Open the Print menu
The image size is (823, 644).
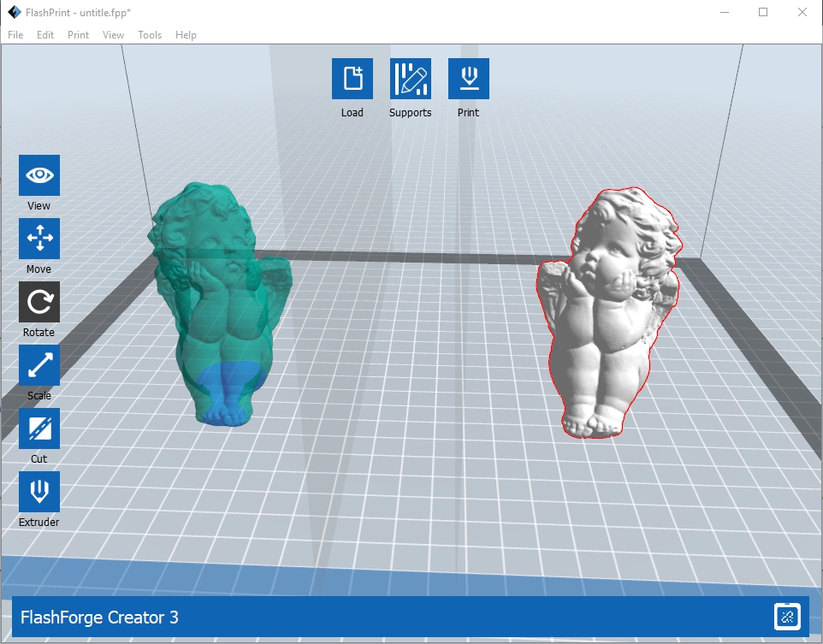[78, 35]
